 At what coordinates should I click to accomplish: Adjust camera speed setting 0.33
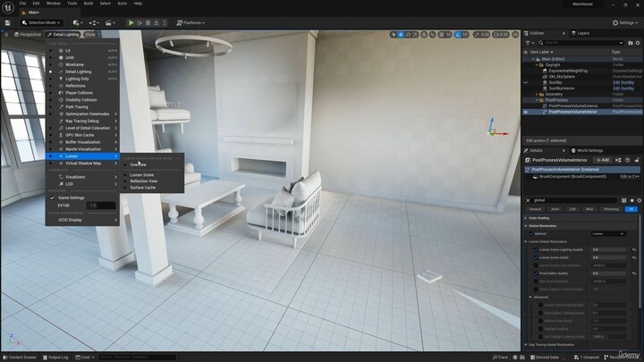click(x=501, y=35)
